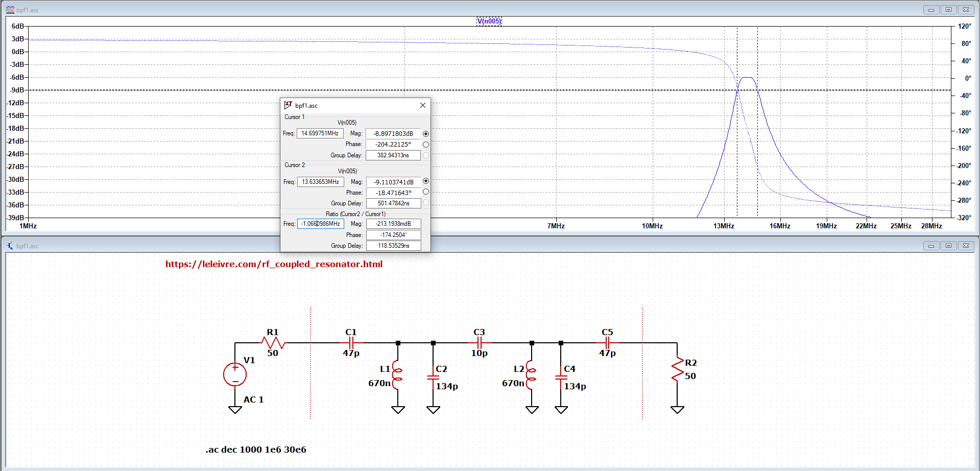Select capacitor C4 symbol
Image resolution: width=980 pixels, height=471 pixels.
561,378
